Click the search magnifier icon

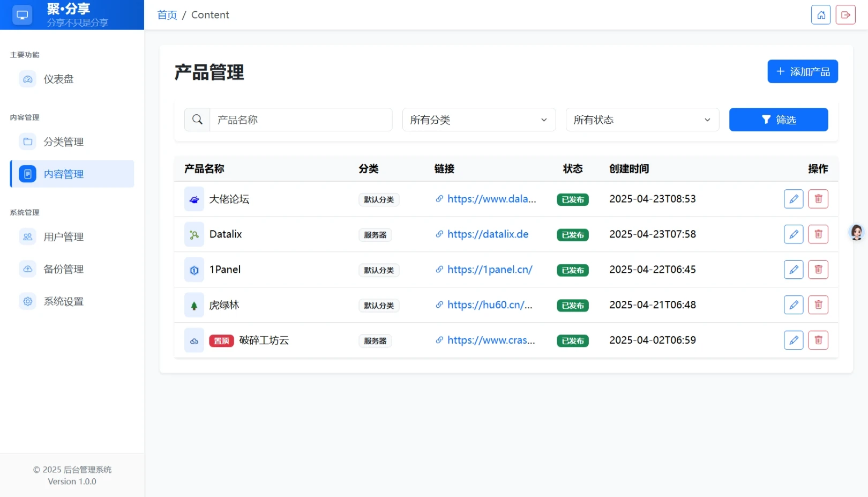point(197,120)
